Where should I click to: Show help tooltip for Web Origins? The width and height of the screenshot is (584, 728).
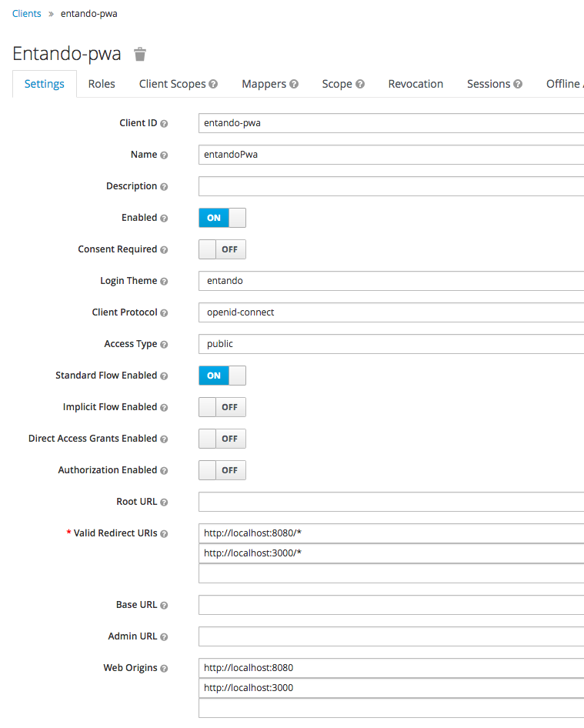(164, 669)
